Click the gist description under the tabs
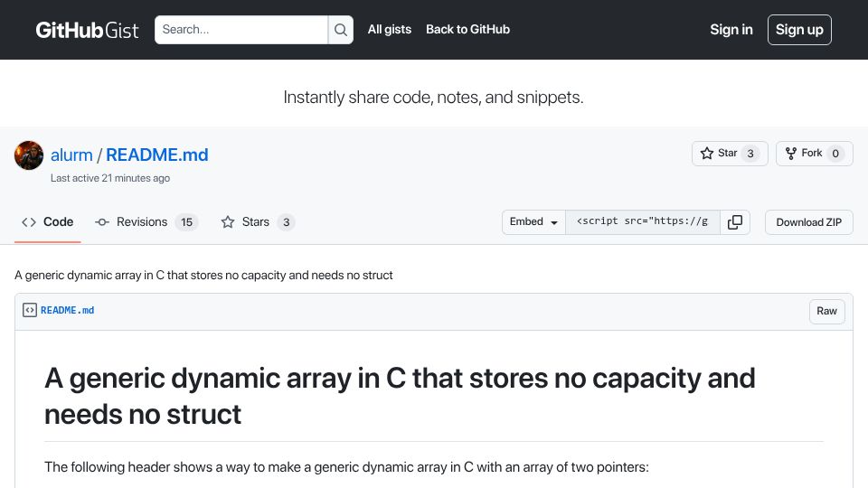 (203, 275)
